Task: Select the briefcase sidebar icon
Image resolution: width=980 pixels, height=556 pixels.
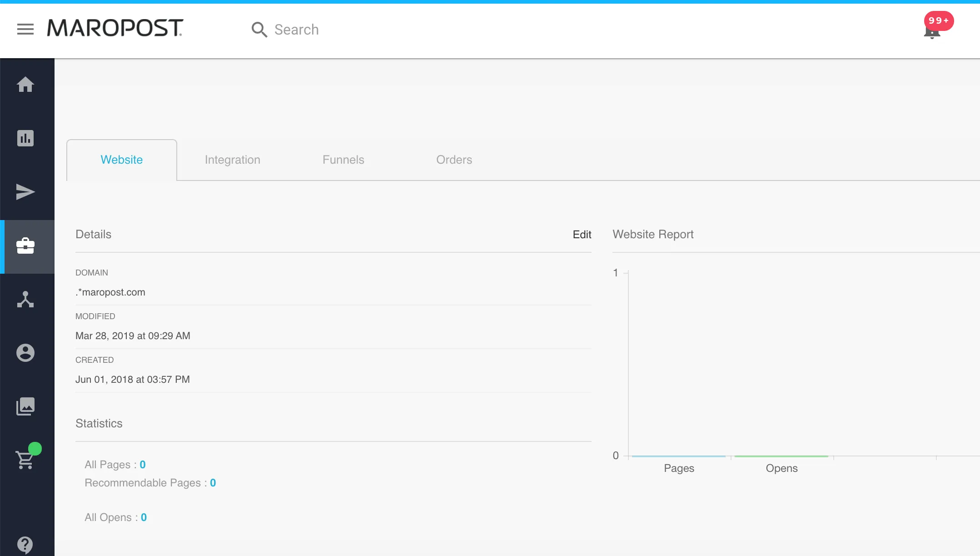Action: pos(25,246)
